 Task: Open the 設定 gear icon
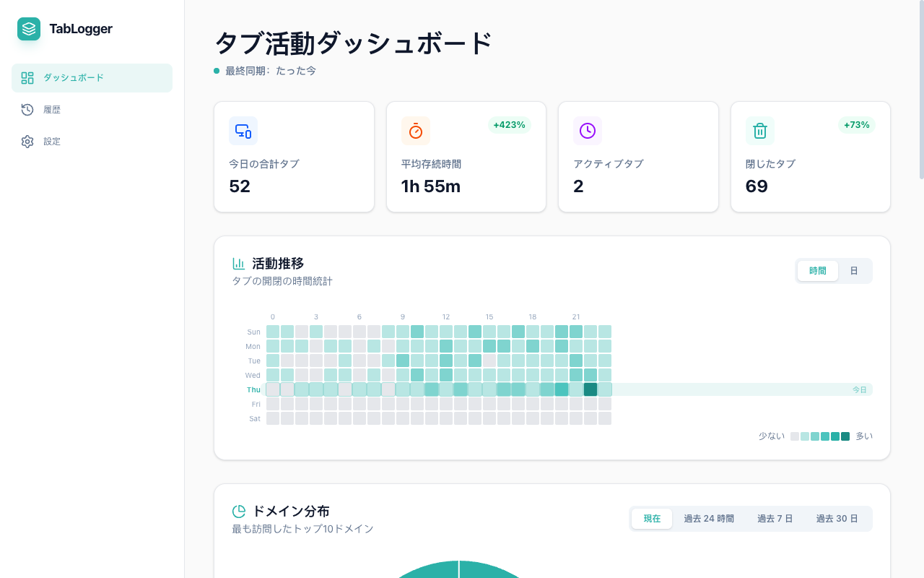coord(27,142)
